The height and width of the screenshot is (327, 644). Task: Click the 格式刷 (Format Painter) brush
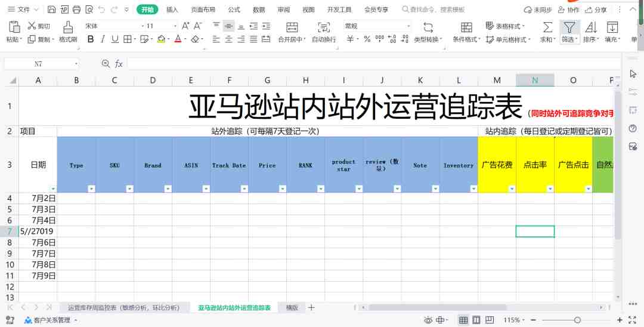[68, 27]
